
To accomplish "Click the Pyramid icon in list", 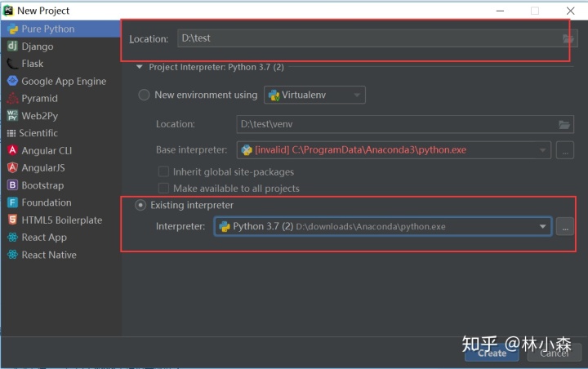I will tap(12, 98).
